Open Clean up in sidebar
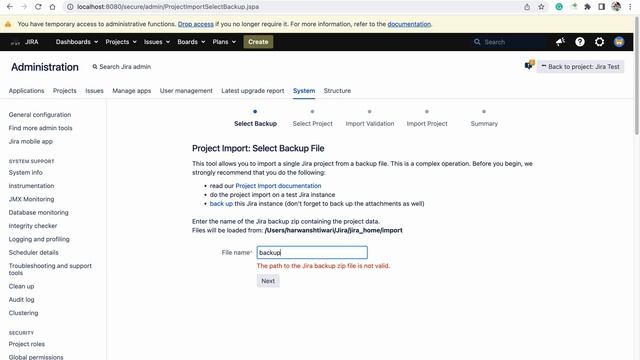The height and width of the screenshot is (360, 640). [21, 286]
